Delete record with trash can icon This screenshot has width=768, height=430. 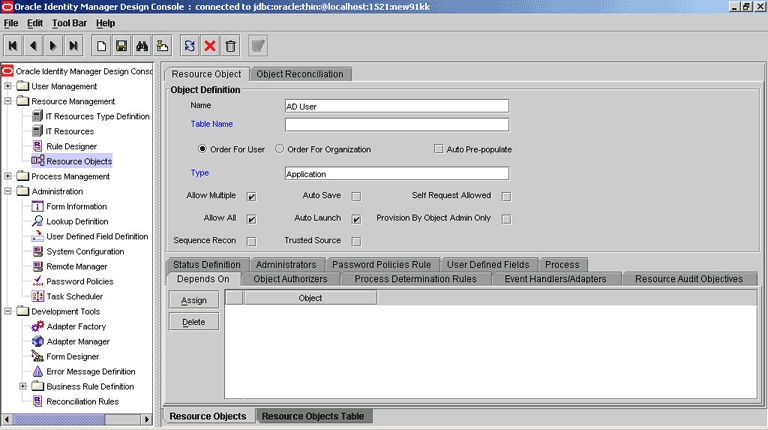tap(230, 46)
